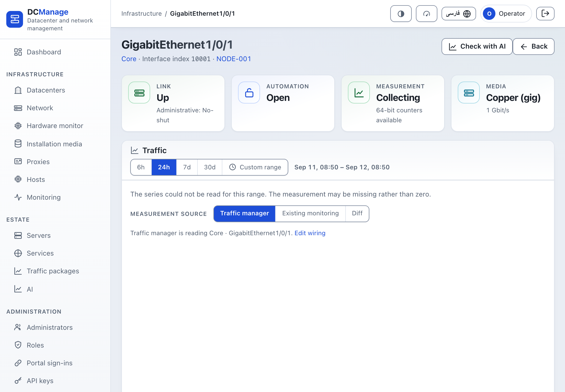The height and width of the screenshot is (392, 565).
Task: Select the 30d time range
Action: [x=210, y=167]
